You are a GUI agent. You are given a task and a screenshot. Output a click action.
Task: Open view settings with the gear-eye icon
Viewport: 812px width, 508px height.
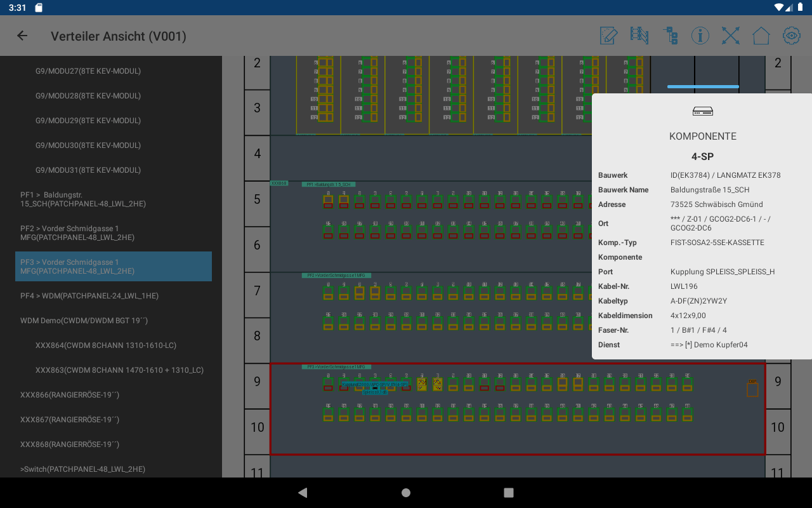coord(790,36)
